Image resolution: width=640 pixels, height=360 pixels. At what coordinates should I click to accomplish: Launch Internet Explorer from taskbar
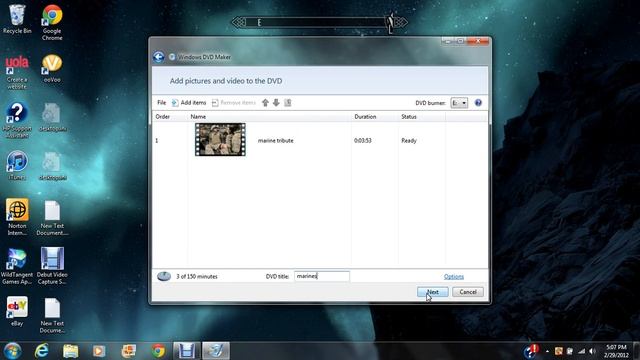[x=42, y=351]
